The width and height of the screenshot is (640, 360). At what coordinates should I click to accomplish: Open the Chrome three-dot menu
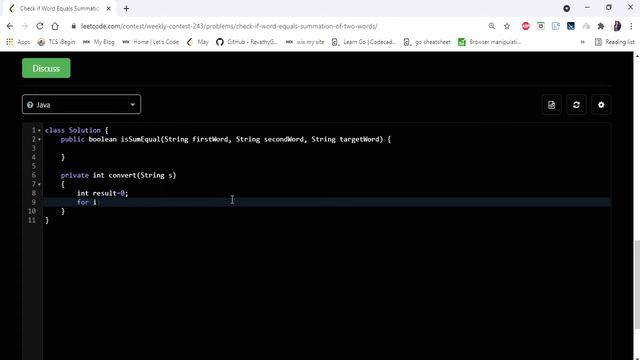point(631,26)
